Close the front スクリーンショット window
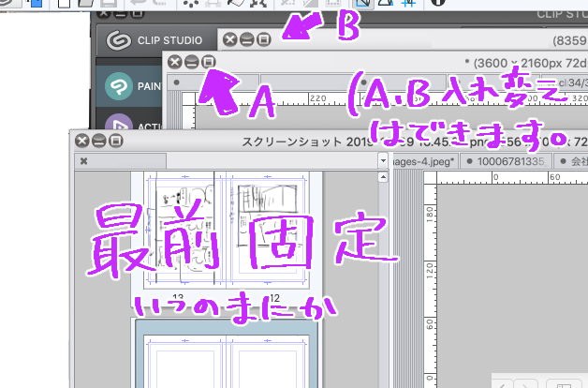The width and height of the screenshot is (588, 388). pos(82,142)
